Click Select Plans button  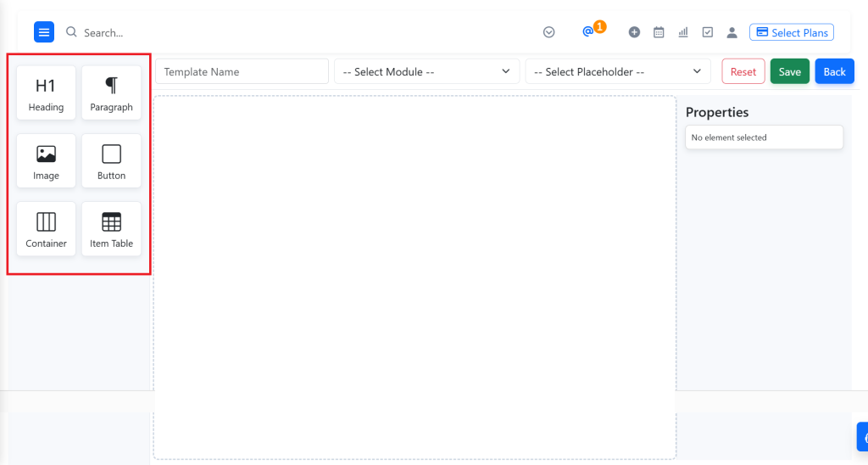[x=792, y=32]
